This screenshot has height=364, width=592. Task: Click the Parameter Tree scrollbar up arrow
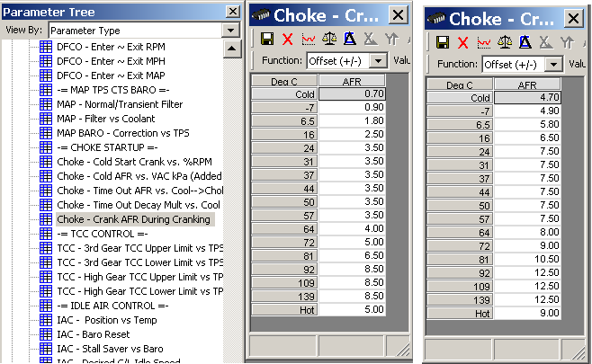point(231,46)
